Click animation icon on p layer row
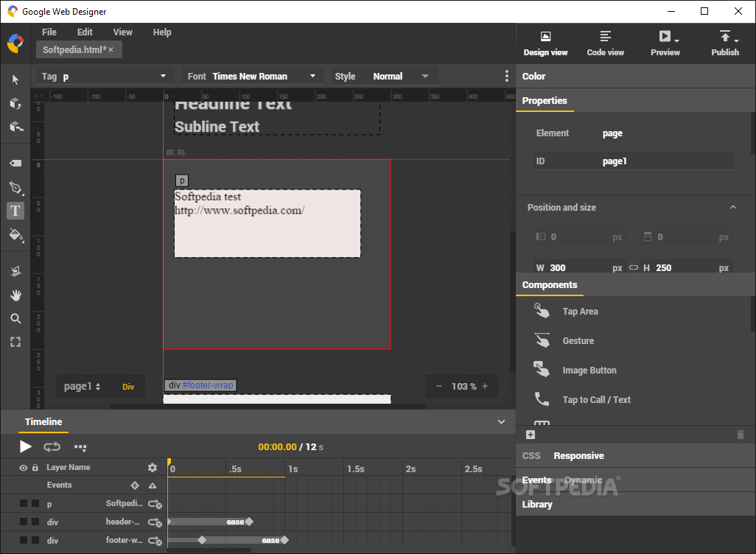This screenshot has width=756, height=554. tap(155, 504)
